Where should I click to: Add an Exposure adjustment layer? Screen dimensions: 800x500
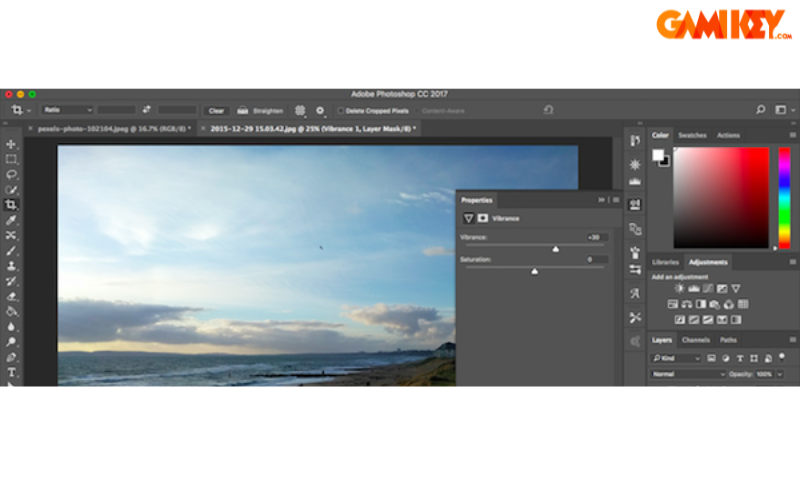click(722, 289)
